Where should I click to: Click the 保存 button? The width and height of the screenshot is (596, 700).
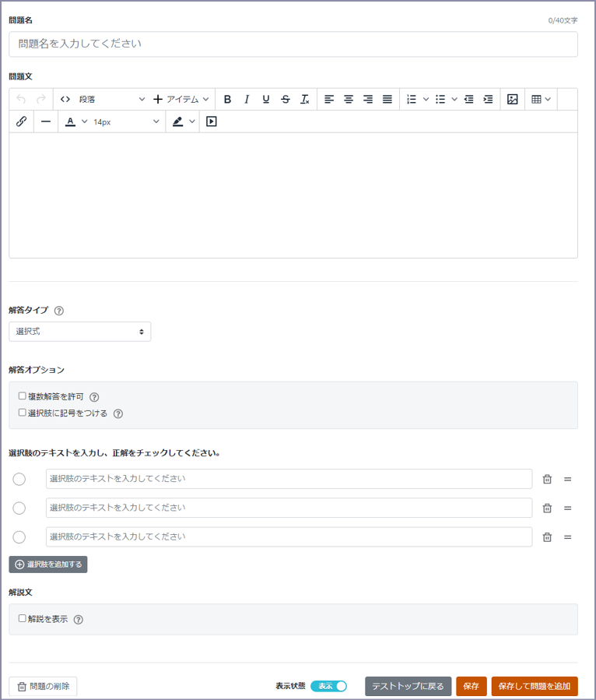coord(471,686)
